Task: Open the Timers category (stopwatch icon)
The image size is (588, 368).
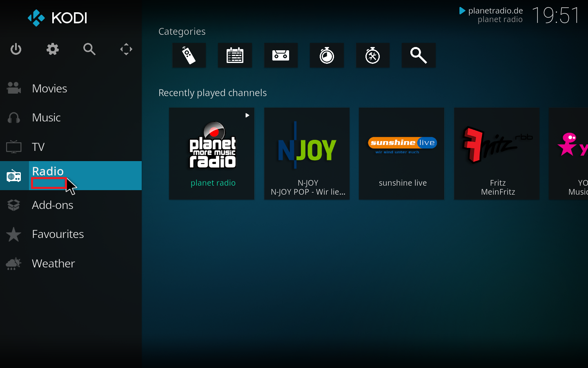Action: click(327, 55)
